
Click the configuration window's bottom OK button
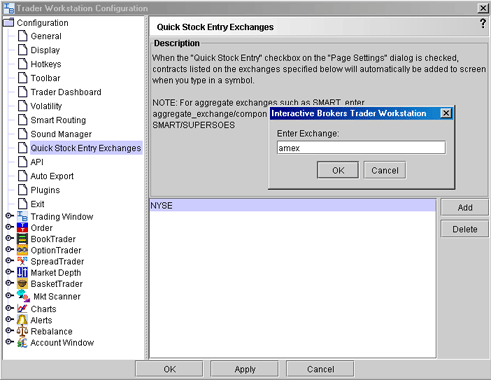click(169, 369)
